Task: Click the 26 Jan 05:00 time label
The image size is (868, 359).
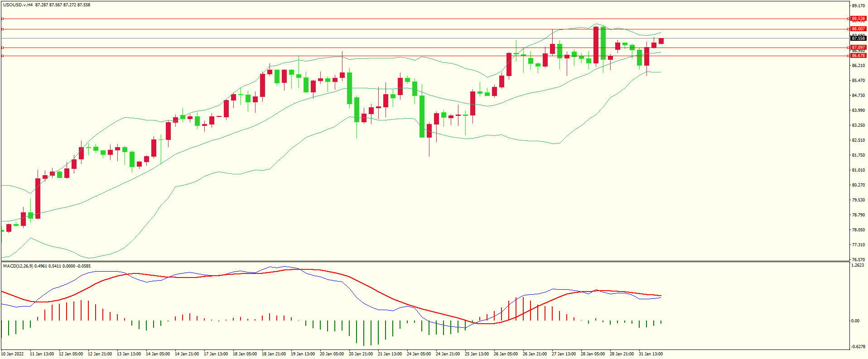Action: [x=506, y=354]
